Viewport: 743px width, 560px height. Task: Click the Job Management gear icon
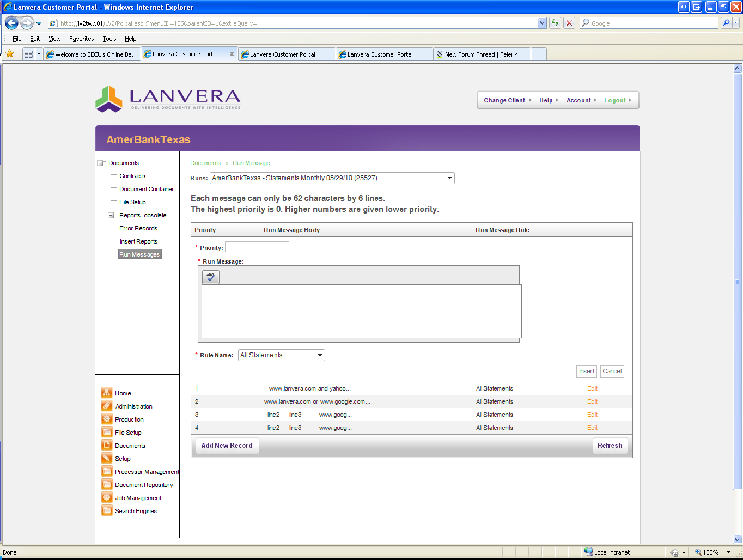pos(107,497)
